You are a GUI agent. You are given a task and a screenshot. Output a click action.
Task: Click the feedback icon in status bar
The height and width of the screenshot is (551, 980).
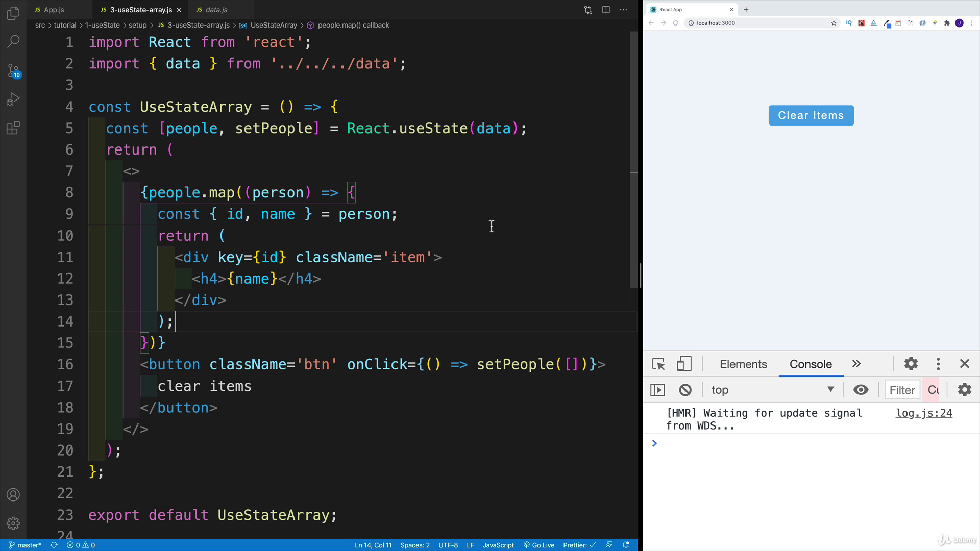tap(609, 545)
